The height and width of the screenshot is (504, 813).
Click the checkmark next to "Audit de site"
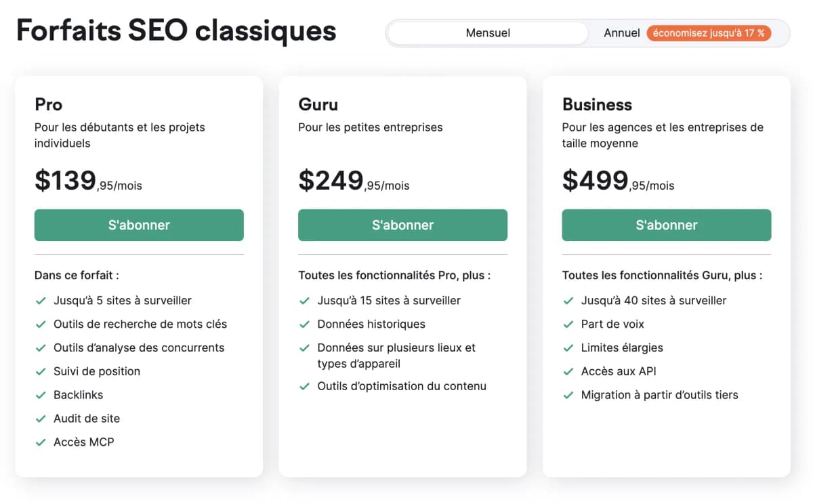click(x=41, y=418)
